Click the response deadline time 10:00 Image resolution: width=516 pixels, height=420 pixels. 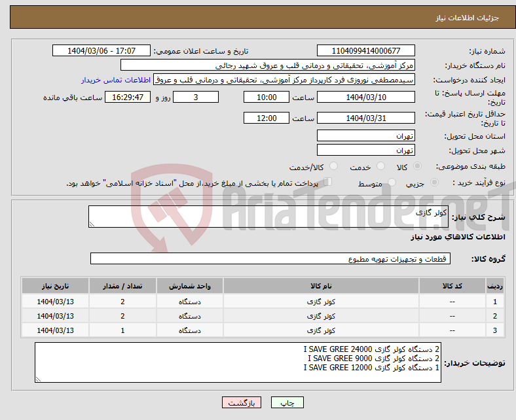[x=267, y=97]
